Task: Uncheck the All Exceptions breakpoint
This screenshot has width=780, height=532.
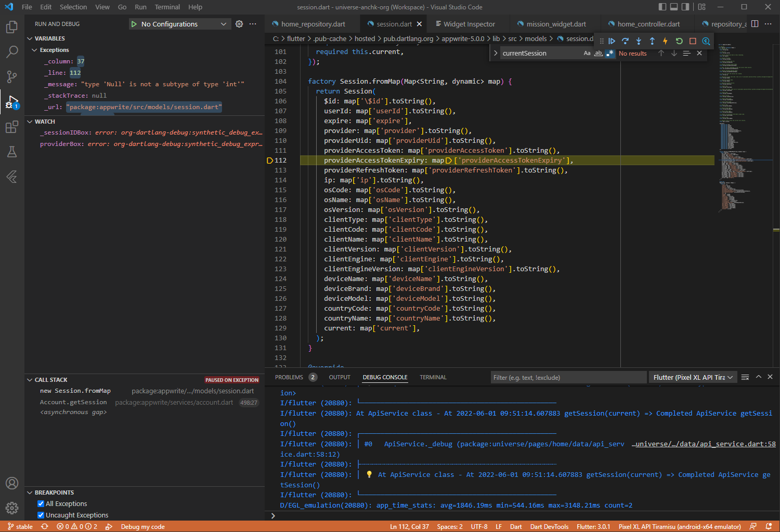Action: 41,503
